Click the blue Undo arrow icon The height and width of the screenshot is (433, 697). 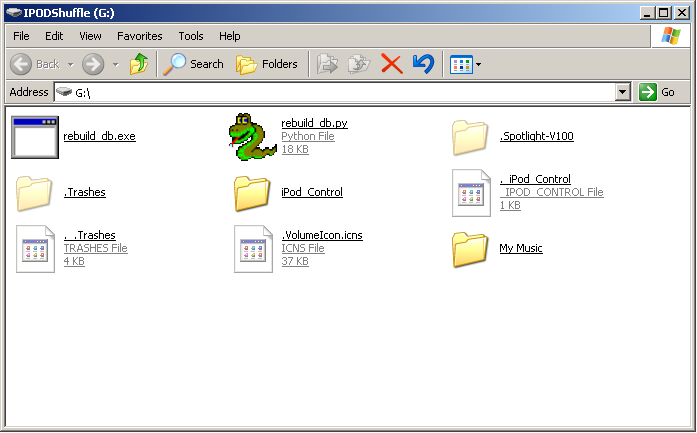(423, 64)
